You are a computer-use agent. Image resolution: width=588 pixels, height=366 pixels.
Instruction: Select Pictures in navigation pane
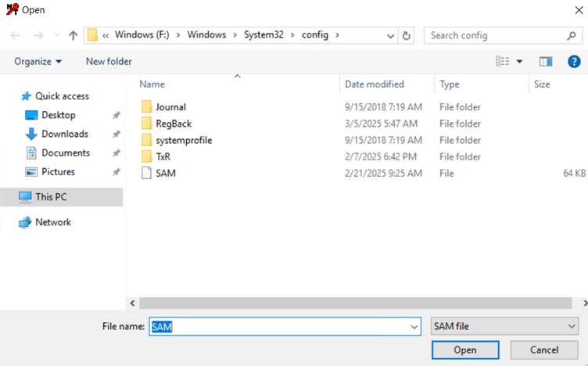pyautogui.click(x=58, y=172)
